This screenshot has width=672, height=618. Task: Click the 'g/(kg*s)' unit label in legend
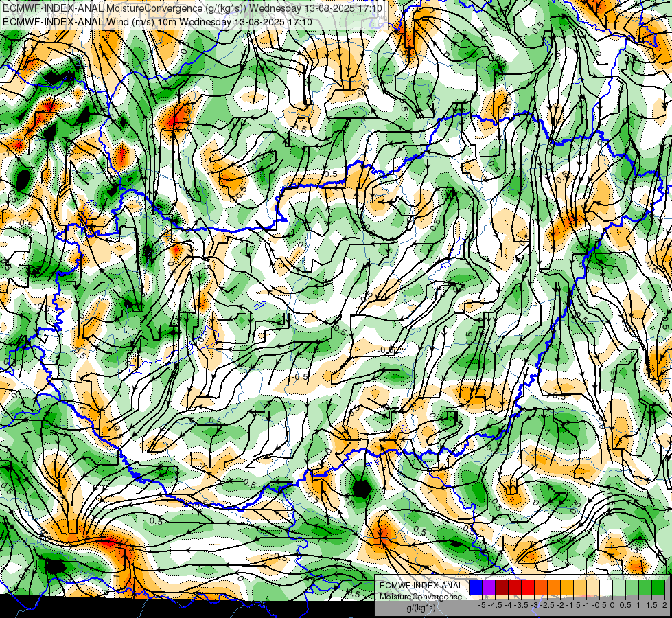point(421,608)
